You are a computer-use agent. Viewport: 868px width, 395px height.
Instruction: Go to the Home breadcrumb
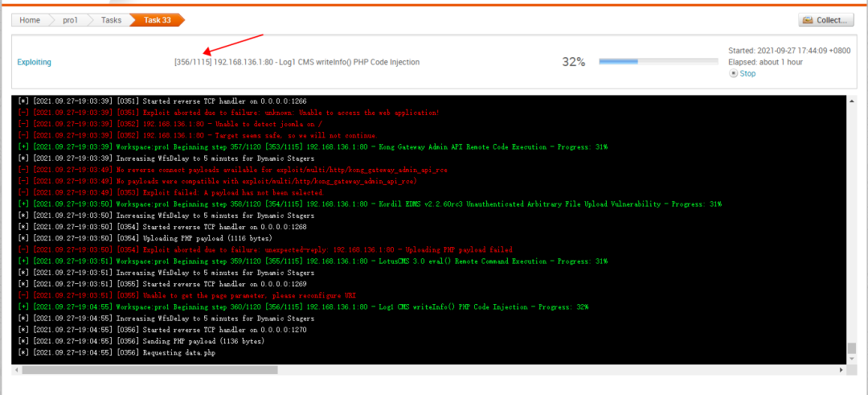tap(30, 20)
